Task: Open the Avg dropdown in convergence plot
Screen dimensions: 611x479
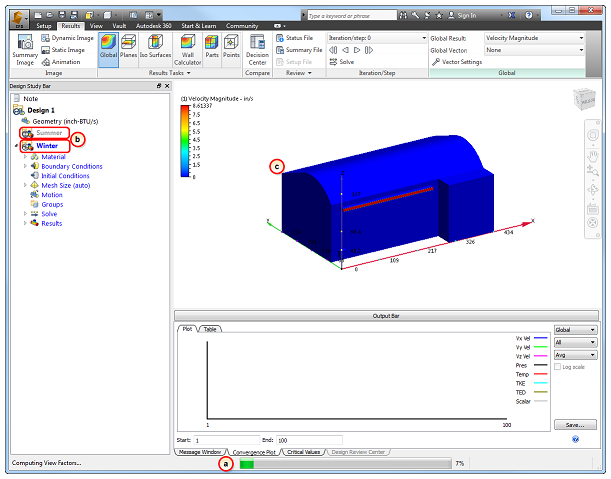Action: 575,355
